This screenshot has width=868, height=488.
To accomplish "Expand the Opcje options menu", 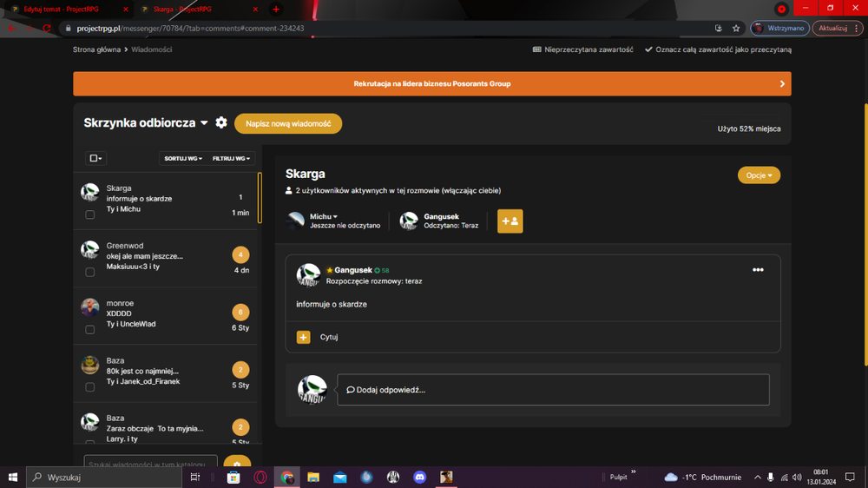I will click(x=759, y=175).
